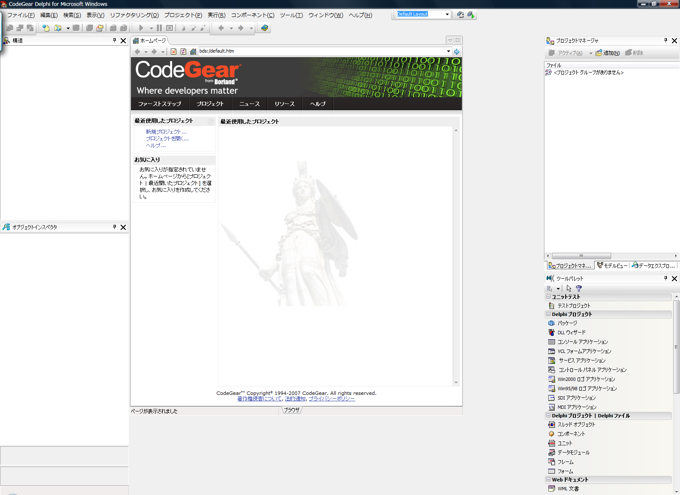Toggle pin on the オブジェクトインスペクタ panel

(114, 227)
